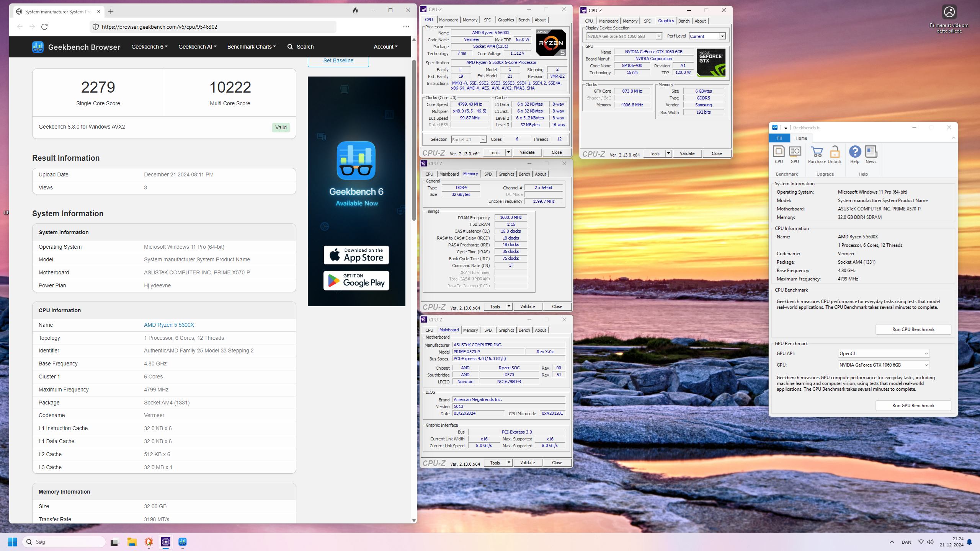
Task: Open volume control in system tray
Action: [x=931, y=542]
